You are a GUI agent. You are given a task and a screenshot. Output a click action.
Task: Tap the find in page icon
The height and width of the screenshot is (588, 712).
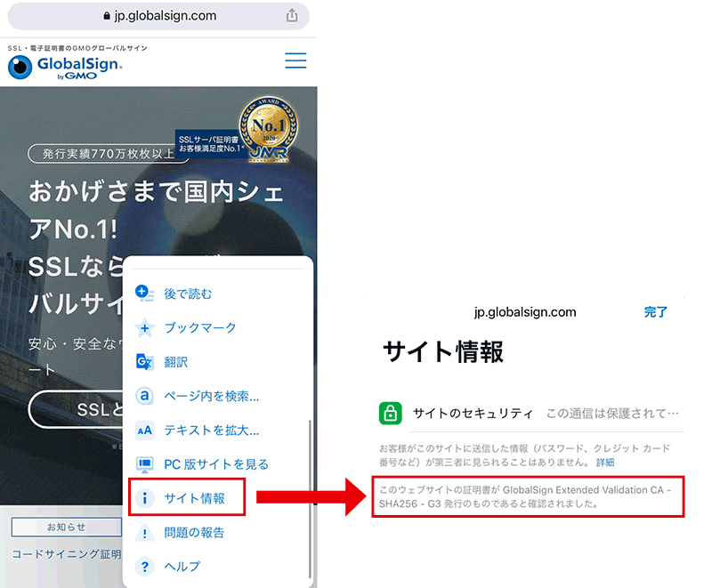[x=144, y=396]
